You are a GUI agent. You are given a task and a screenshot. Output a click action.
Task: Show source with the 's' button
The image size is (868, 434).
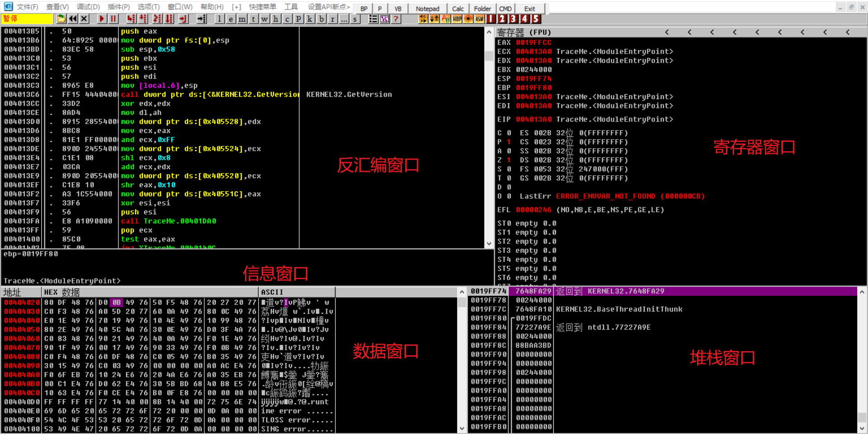(355, 19)
